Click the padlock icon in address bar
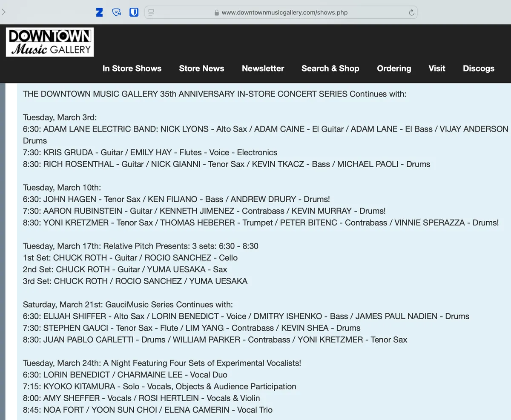511x420 pixels. [x=217, y=13]
